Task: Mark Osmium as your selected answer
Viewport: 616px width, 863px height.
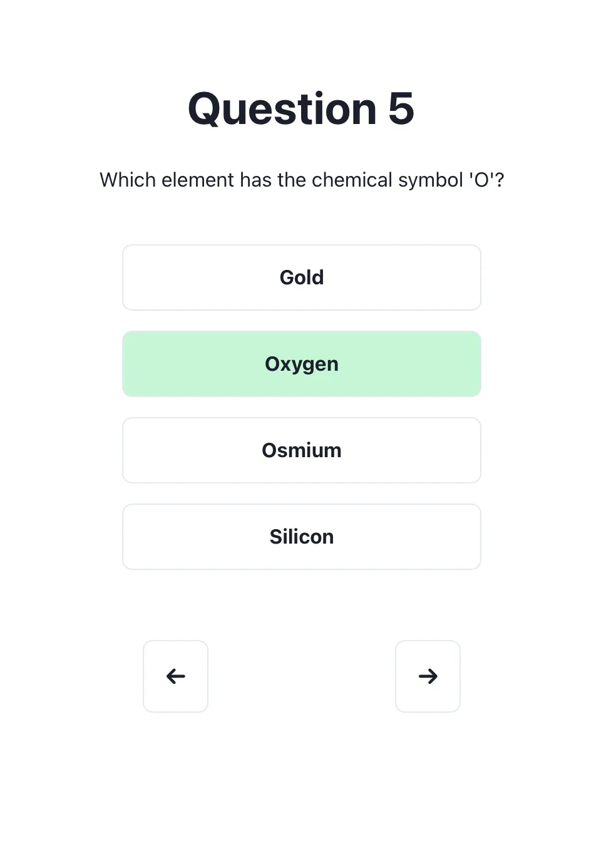Action: [x=301, y=450]
